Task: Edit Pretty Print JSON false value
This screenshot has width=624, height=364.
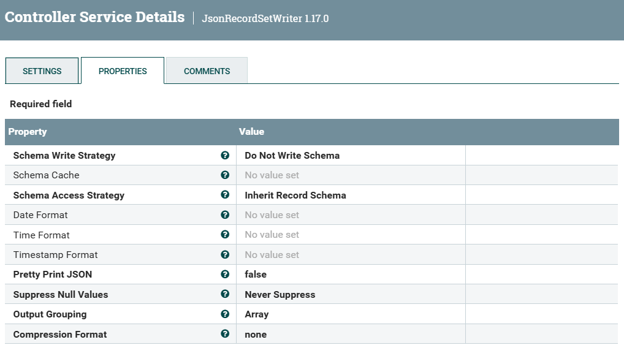Action: [x=256, y=275]
